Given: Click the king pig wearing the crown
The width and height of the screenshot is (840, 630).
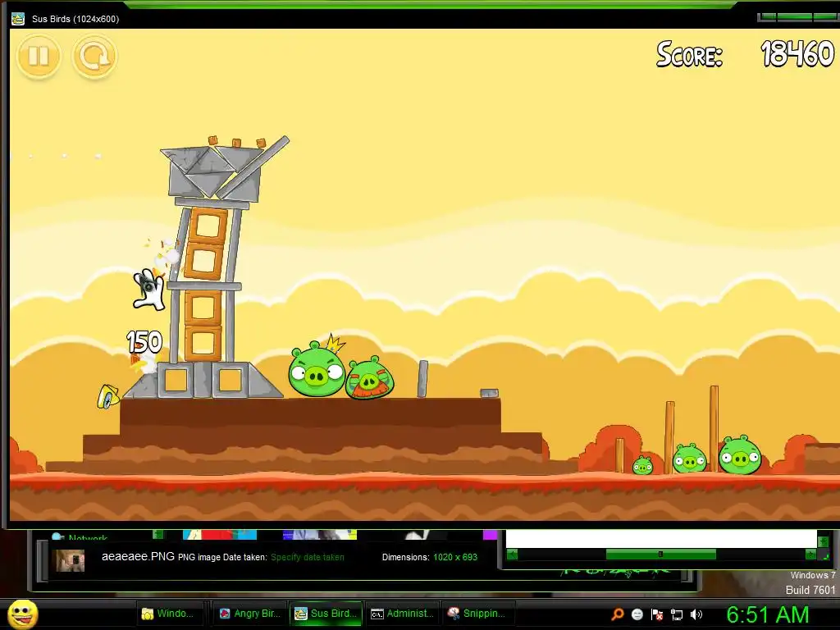Looking at the screenshot, I should (x=317, y=367).
